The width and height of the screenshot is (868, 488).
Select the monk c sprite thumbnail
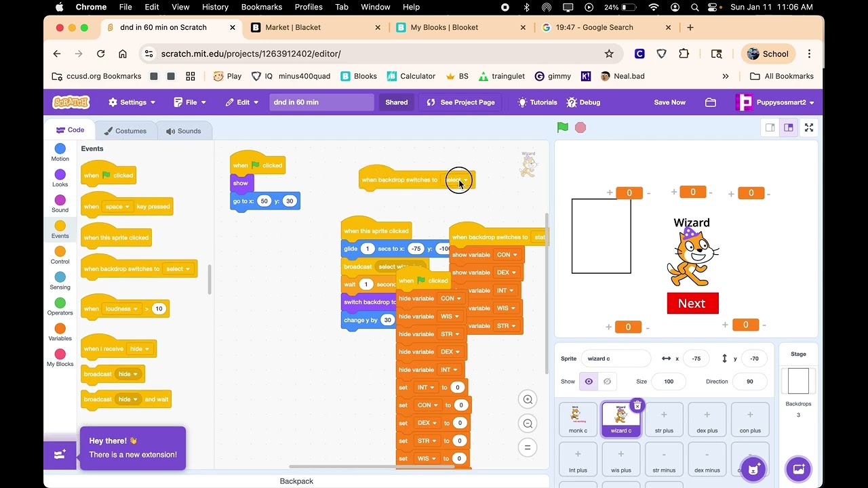(x=578, y=420)
